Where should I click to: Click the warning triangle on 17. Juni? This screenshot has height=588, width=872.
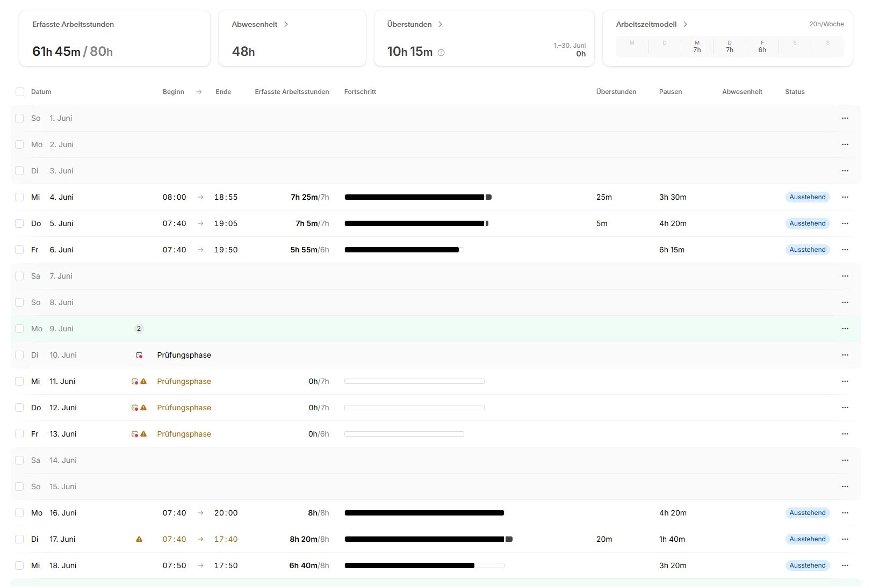pos(139,539)
